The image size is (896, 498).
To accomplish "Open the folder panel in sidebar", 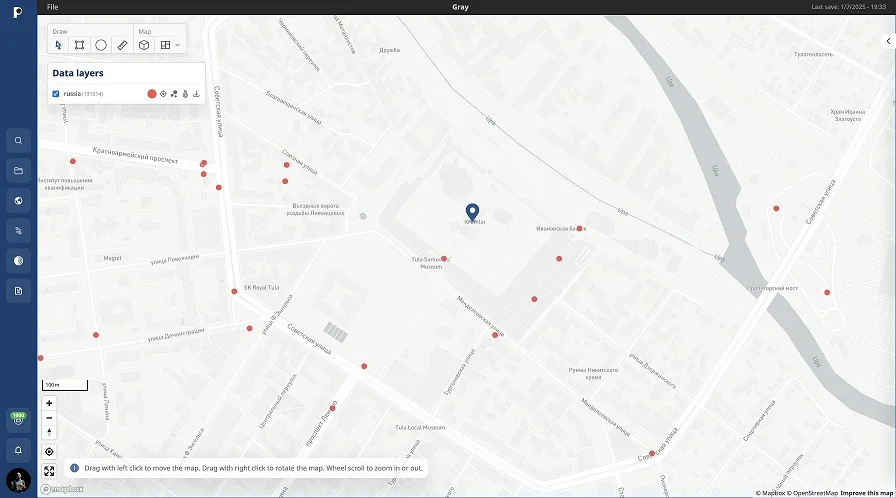I will [18, 170].
